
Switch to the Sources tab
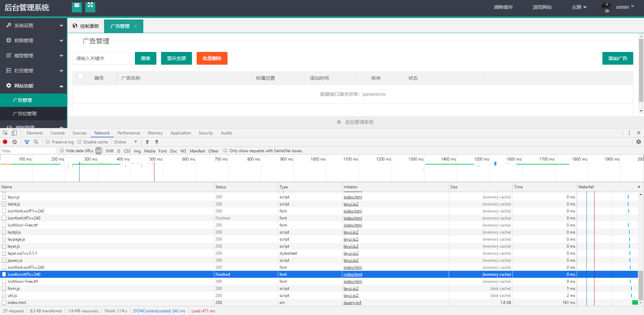80,133
